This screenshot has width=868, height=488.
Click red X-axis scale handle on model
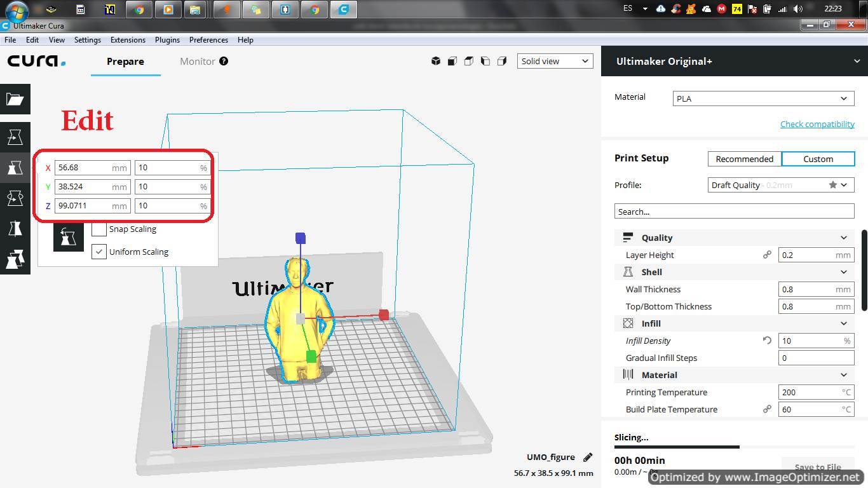pyautogui.click(x=384, y=315)
